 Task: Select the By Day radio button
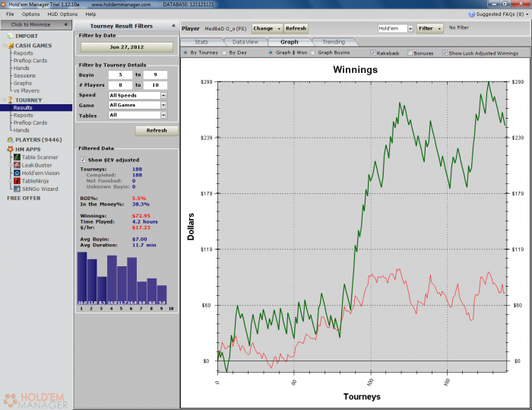(224, 52)
